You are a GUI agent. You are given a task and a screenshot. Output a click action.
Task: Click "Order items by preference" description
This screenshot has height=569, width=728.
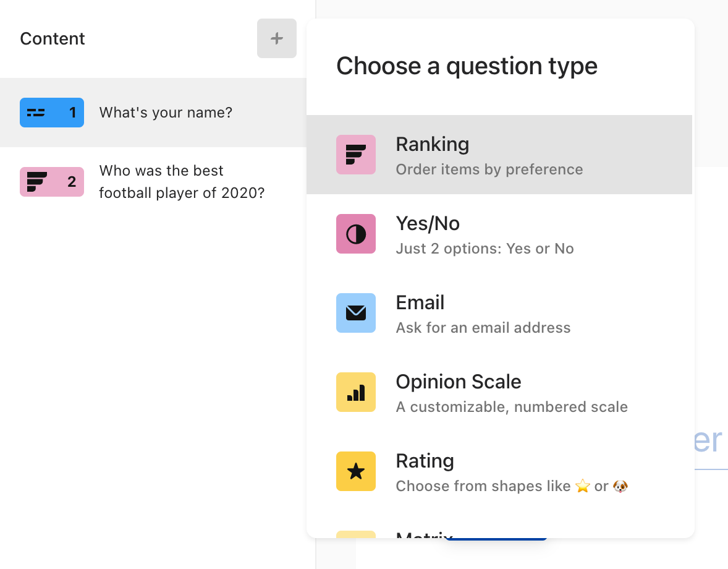pos(489,169)
